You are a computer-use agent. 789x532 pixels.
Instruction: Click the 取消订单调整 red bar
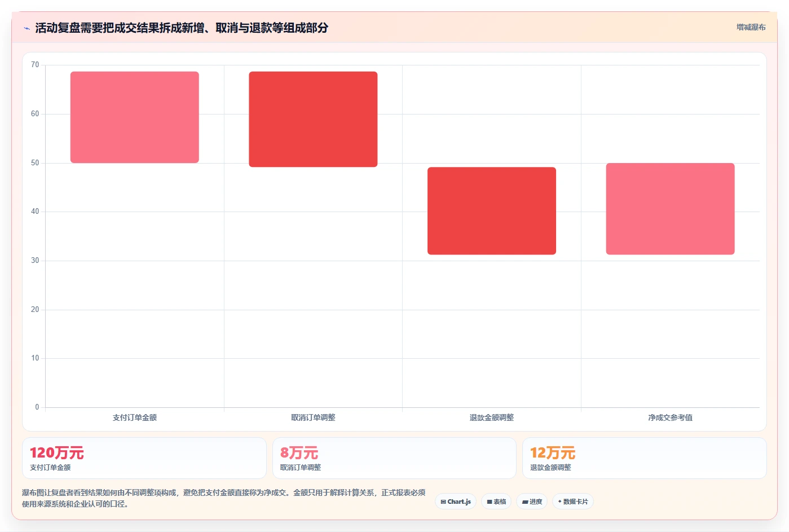pos(313,119)
